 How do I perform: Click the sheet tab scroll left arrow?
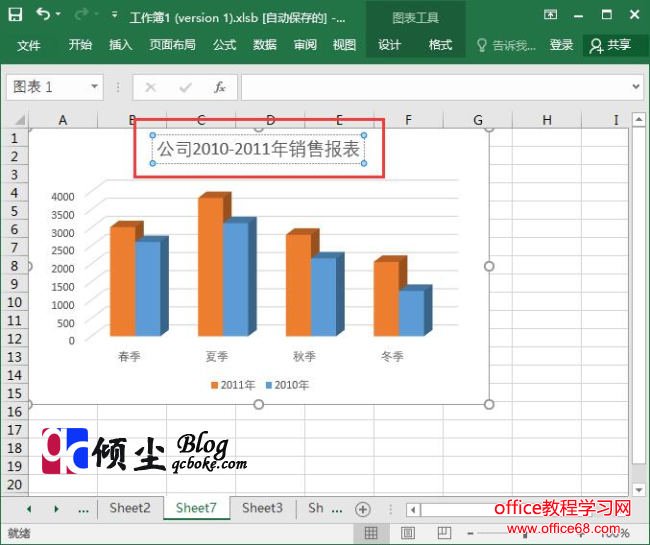click(x=29, y=509)
